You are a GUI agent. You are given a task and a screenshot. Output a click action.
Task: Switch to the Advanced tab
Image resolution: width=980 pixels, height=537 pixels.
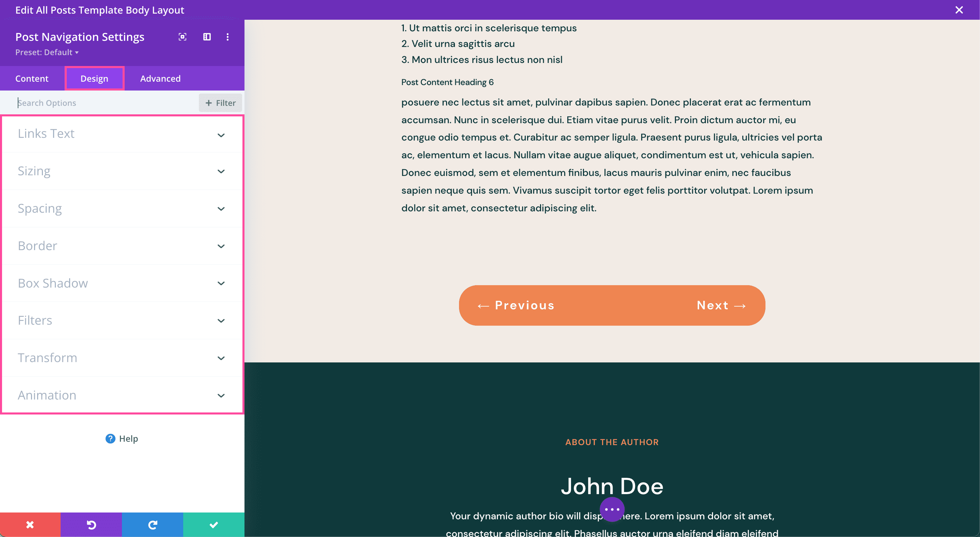160,78
